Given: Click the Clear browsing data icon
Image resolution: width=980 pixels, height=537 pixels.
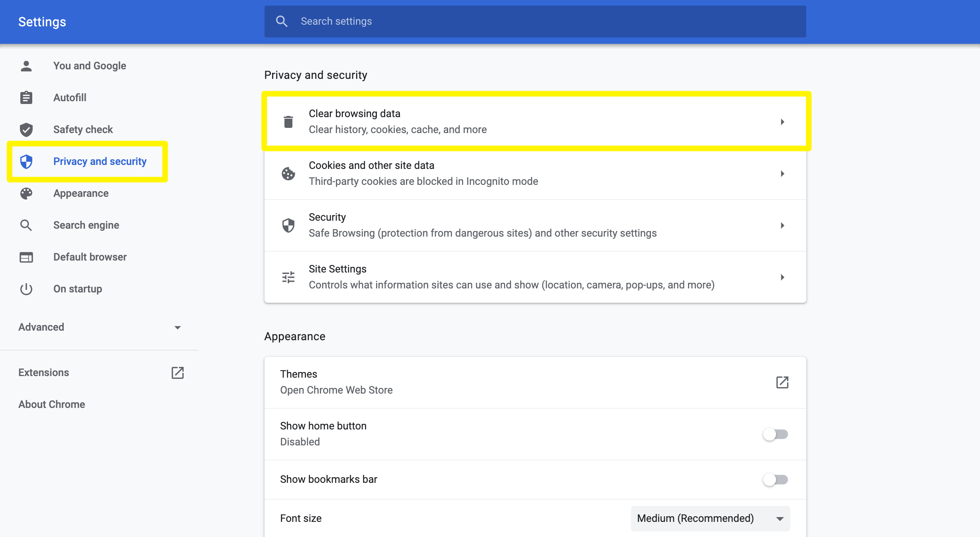Looking at the screenshot, I should click(288, 122).
